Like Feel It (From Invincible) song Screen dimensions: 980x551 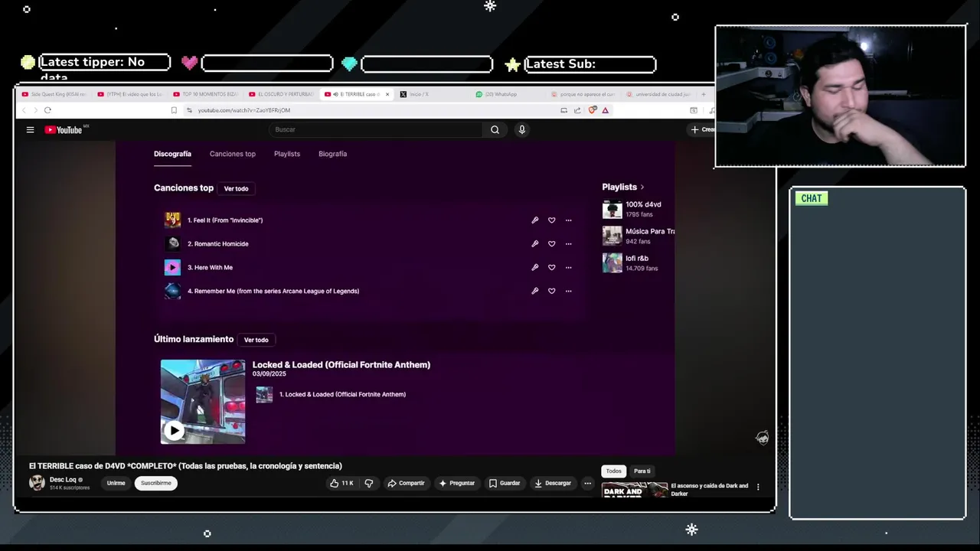point(551,220)
